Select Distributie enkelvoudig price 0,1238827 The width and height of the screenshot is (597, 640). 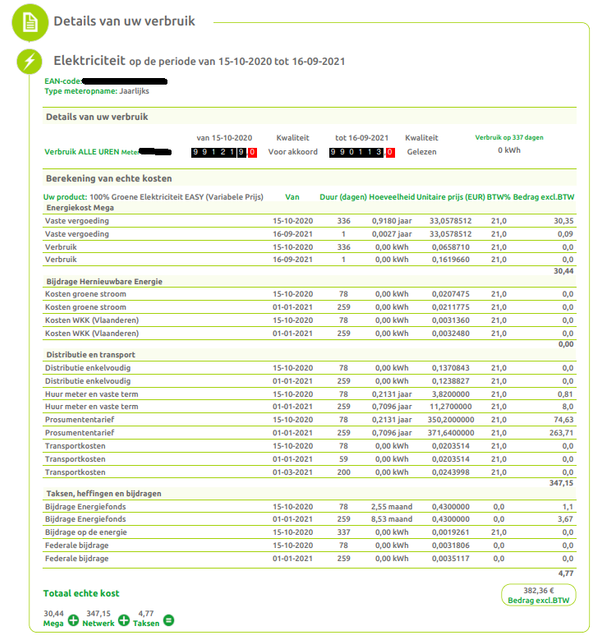click(x=451, y=381)
